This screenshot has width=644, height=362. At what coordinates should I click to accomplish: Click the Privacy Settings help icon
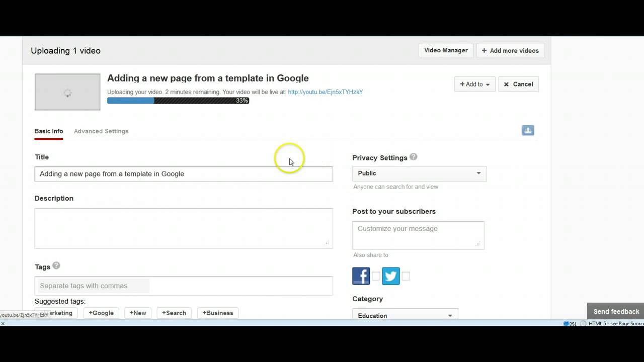pyautogui.click(x=413, y=157)
